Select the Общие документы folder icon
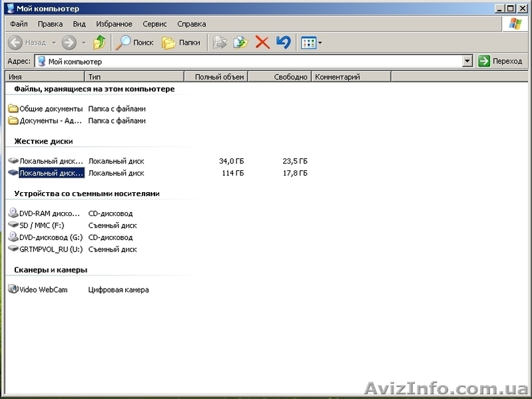532x399 pixels. pos(13,108)
